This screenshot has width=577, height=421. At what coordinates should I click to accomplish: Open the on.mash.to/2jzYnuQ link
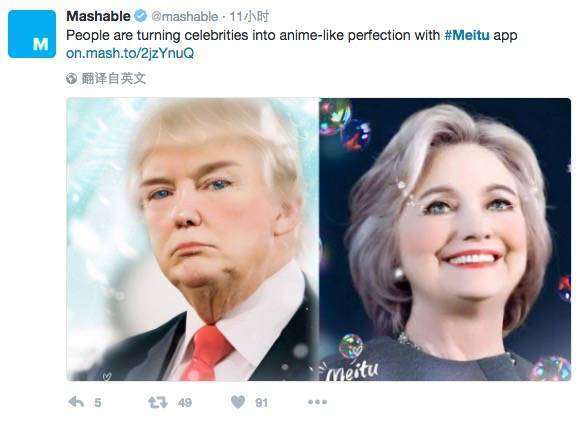[x=130, y=53]
